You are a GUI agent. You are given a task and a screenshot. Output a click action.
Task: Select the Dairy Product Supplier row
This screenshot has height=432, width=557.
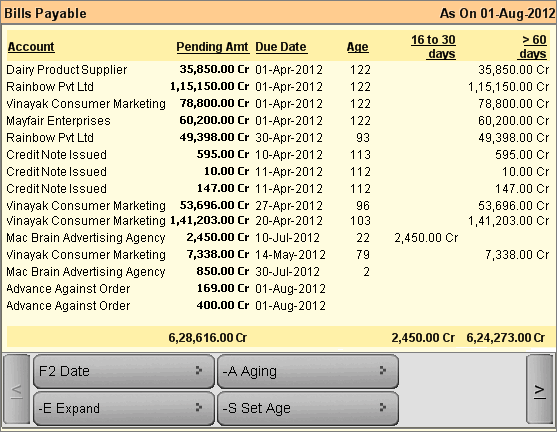click(x=278, y=70)
